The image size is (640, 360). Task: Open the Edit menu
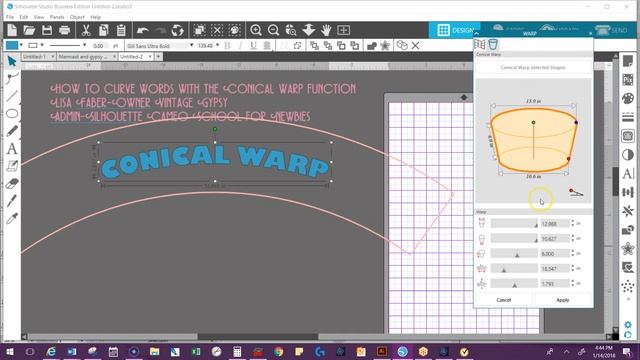coord(24,17)
